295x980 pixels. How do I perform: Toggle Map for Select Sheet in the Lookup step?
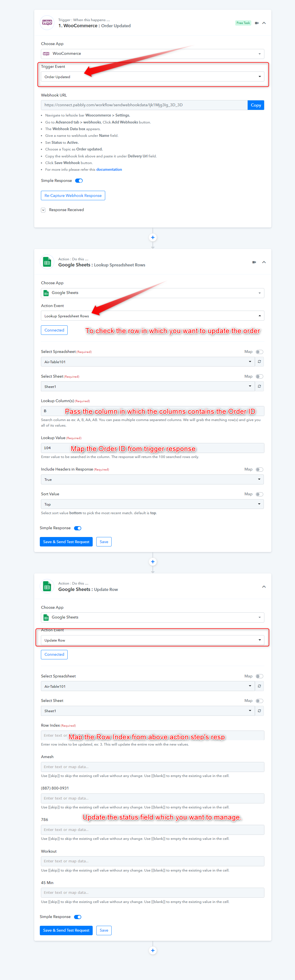(259, 377)
